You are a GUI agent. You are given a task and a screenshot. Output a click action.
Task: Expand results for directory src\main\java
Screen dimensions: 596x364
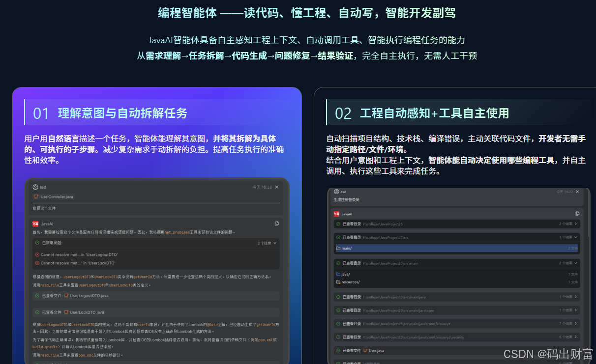576,297
